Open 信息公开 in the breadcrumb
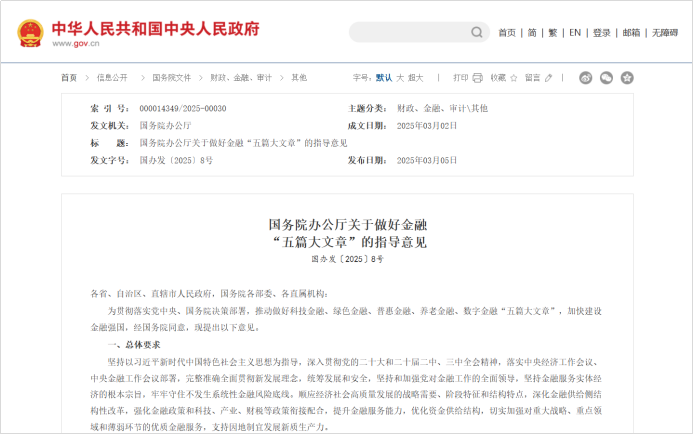 coord(112,78)
